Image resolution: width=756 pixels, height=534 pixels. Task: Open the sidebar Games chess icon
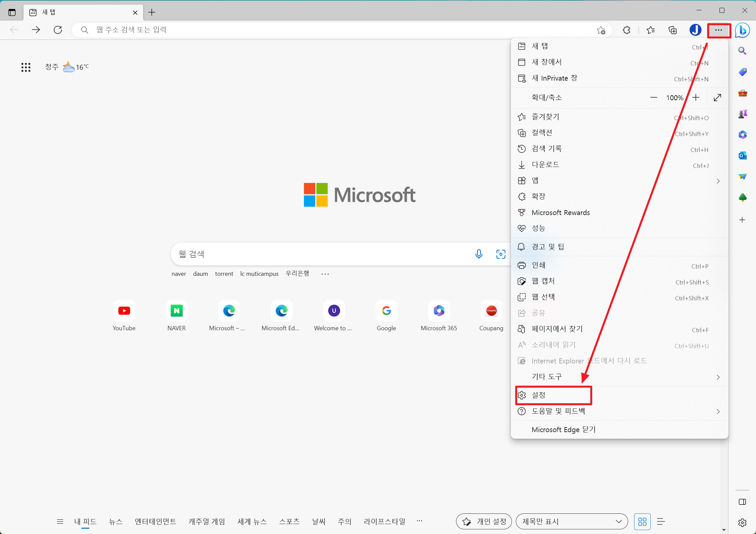(742, 114)
